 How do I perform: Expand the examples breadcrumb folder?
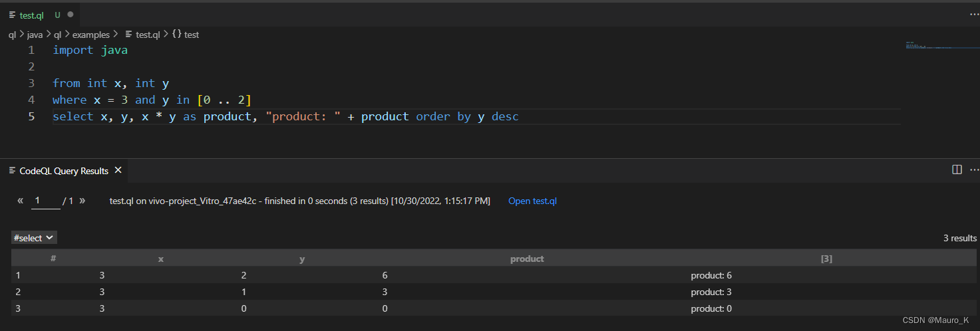pos(90,35)
